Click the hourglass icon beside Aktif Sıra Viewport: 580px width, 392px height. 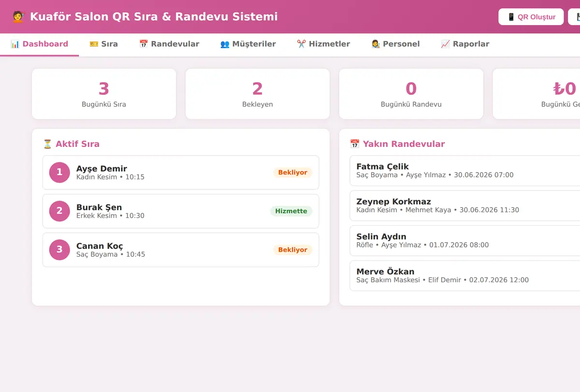47,144
